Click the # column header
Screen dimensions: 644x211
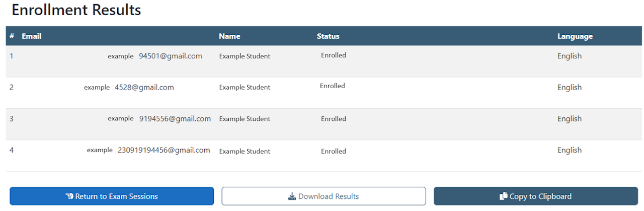(12, 36)
